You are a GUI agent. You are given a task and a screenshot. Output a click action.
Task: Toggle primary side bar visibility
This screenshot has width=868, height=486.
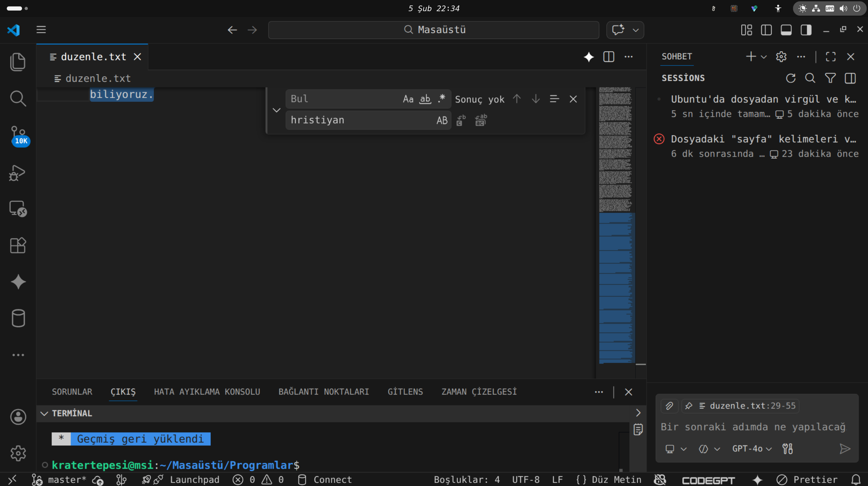pyautogui.click(x=766, y=30)
